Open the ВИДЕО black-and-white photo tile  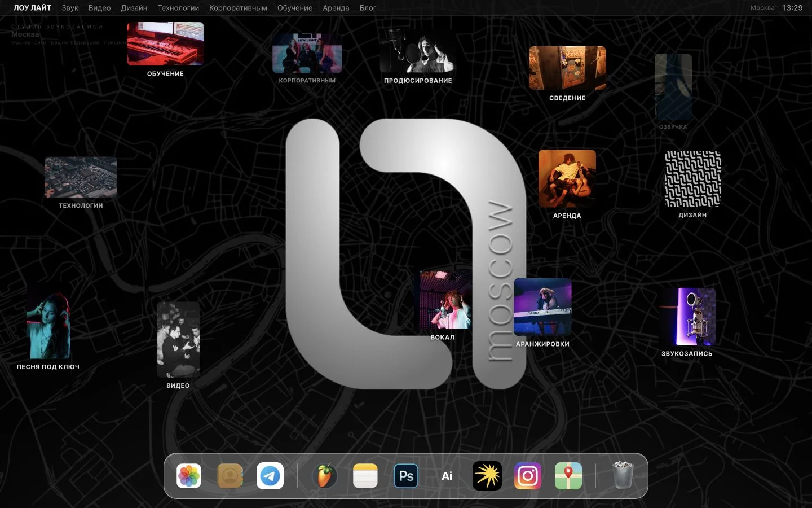178,340
